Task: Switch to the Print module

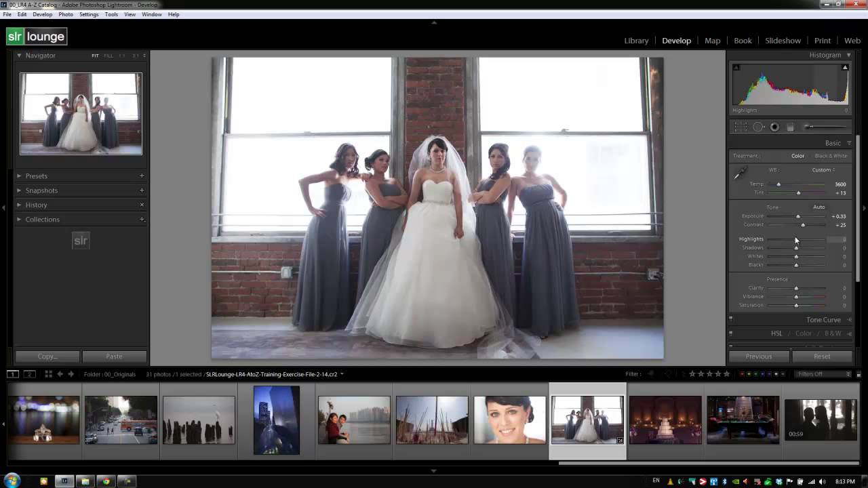Action: pyautogui.click(x=823, y=41)
